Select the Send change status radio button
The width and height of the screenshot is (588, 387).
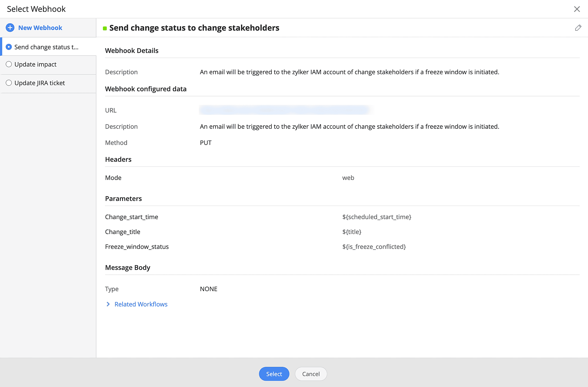click(x=9, y=47)
